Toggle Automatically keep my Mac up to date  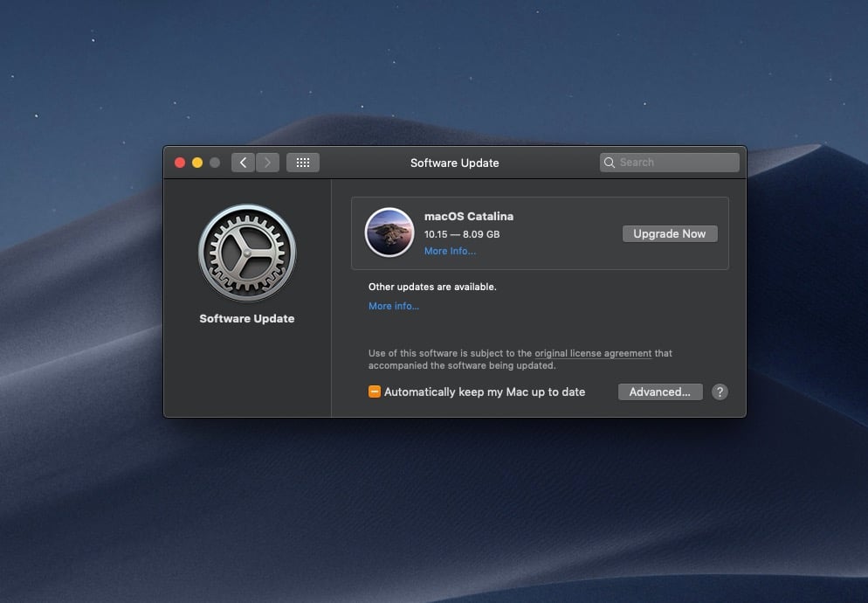pyautogui.click(x=375, y=392)
